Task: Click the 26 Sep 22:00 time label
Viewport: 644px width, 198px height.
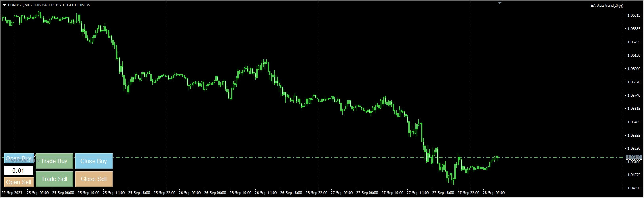Action: [316, 193]
